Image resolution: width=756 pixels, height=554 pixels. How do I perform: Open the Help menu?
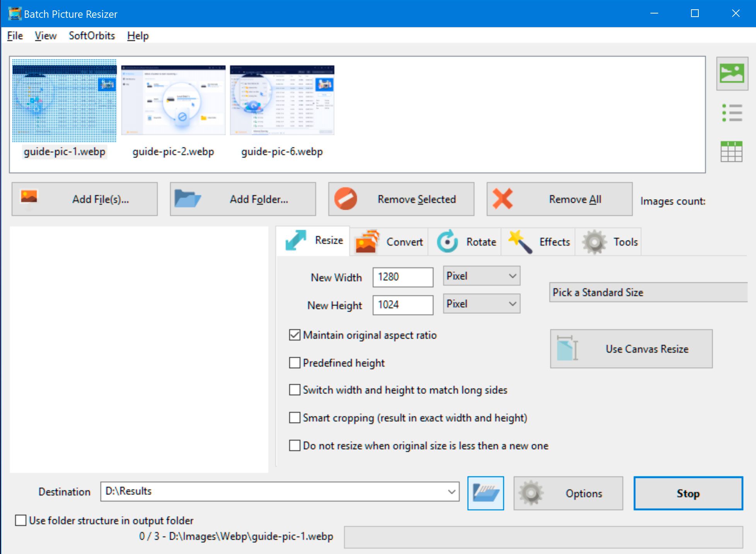point(138,36)
